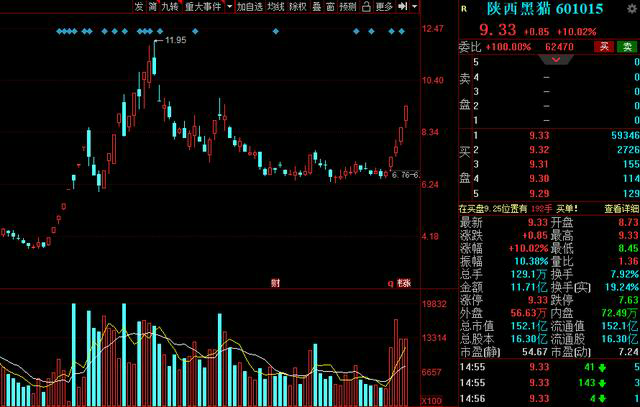Click buy level 1 price 9.33
The width and height of the screenshot is (640, 407).
tap(539, 135)
